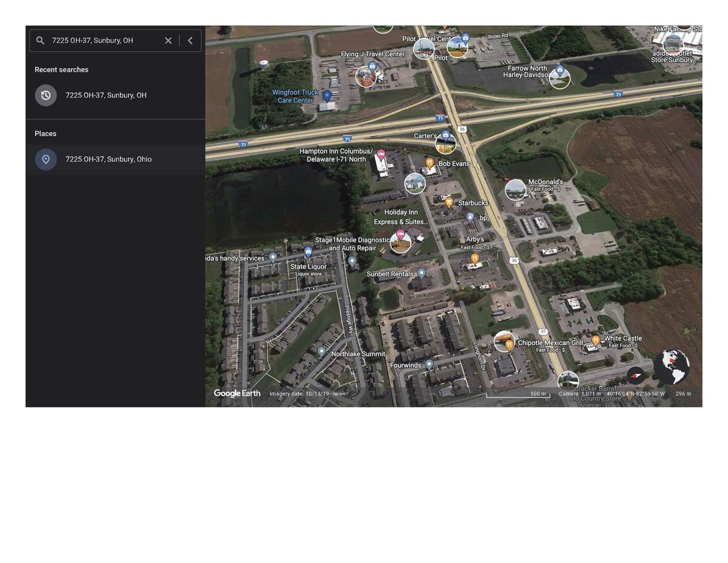728x563 pixels.
Task: Select the Arby's fast food marker
Action: pos(475,258)
